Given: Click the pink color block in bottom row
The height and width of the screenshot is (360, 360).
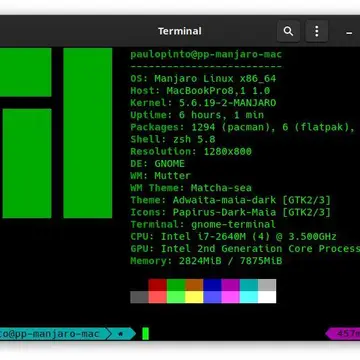Looking at the screenshot, I should point(230,297).
